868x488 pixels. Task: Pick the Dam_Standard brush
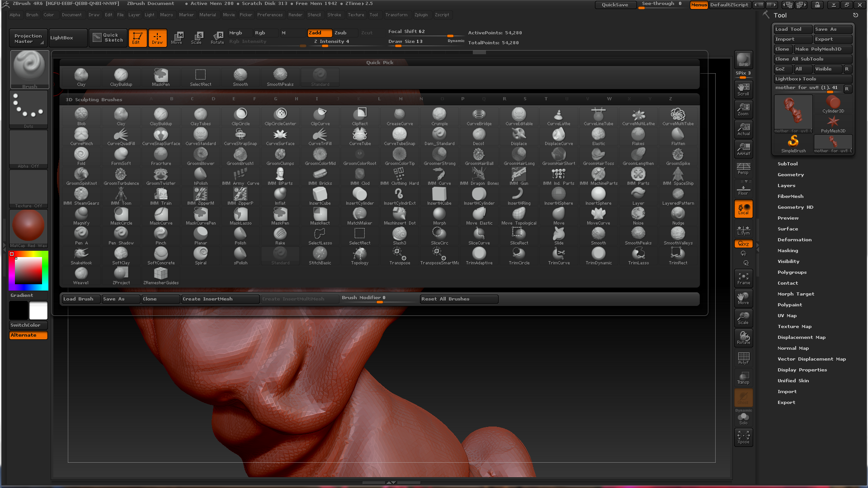[439, 136]
